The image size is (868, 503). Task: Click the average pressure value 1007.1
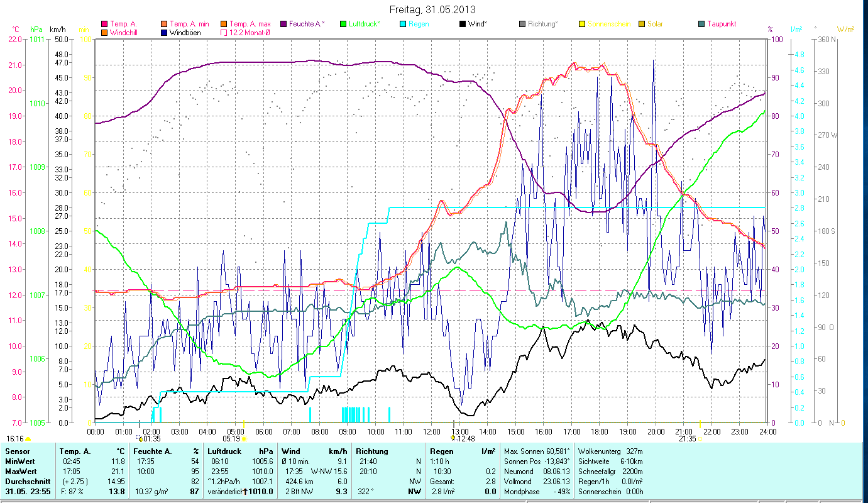pyautogui.click(x=263, y=481)
